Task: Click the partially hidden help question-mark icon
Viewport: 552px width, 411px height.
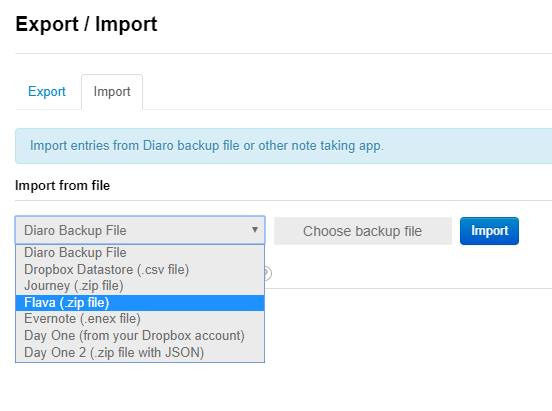Action: 268,273
